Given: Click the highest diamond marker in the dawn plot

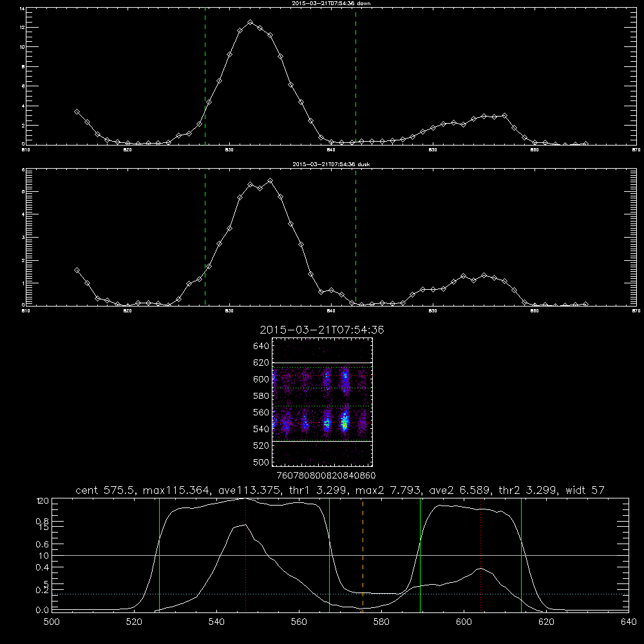Looking at the screenshot, I should click(x=250, y=22).
